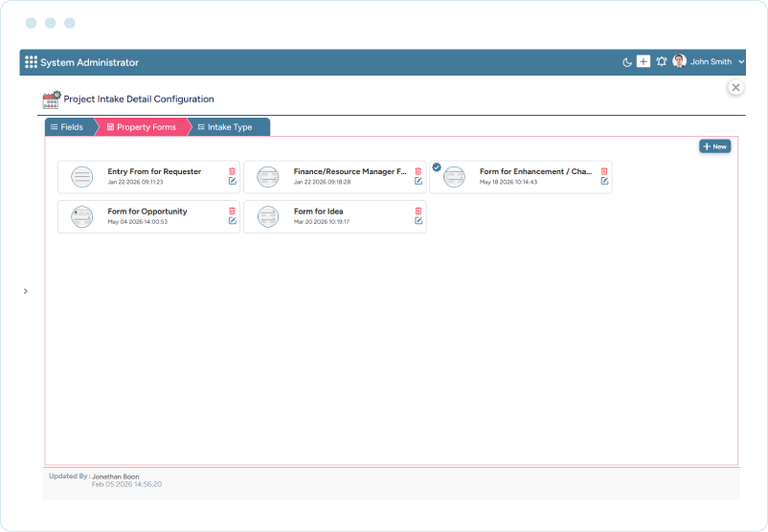
Task: Edit Entry From for Requester form
Action: [232, 181]
